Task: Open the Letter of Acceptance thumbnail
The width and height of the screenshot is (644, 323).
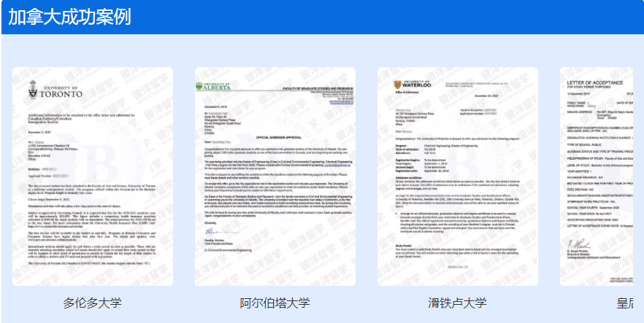Action: pyautogui.click(x=597, y=176)
